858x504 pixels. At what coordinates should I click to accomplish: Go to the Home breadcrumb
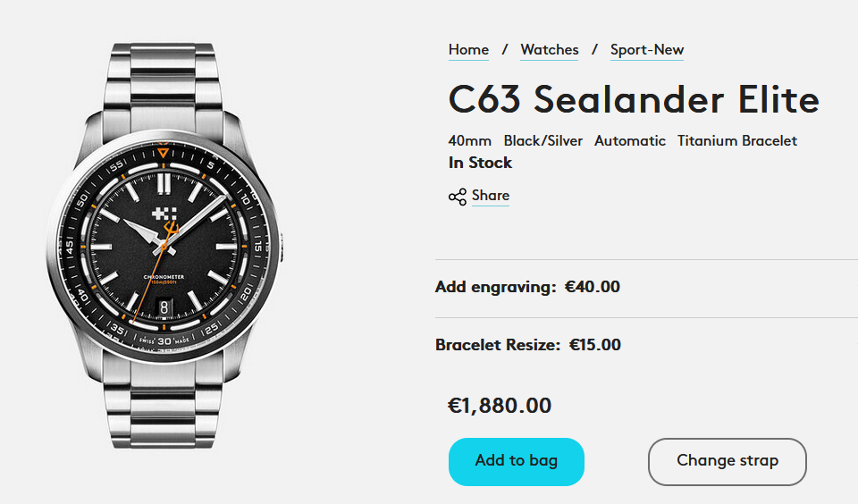[468, 50]
